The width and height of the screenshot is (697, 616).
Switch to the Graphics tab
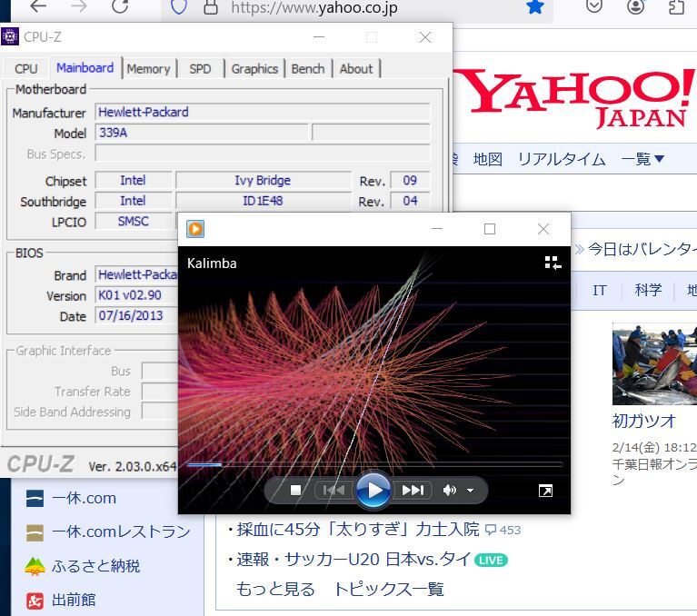click(x=254, y=69)
